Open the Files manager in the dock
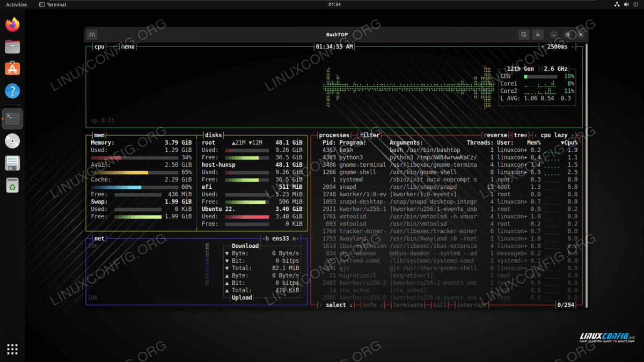 [x=12, y=47]
